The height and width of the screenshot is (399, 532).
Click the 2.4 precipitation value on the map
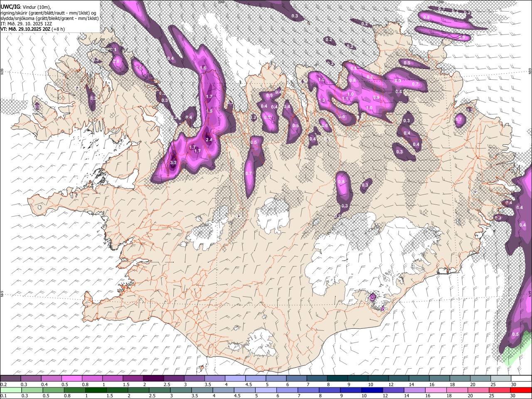coord(209,140)
